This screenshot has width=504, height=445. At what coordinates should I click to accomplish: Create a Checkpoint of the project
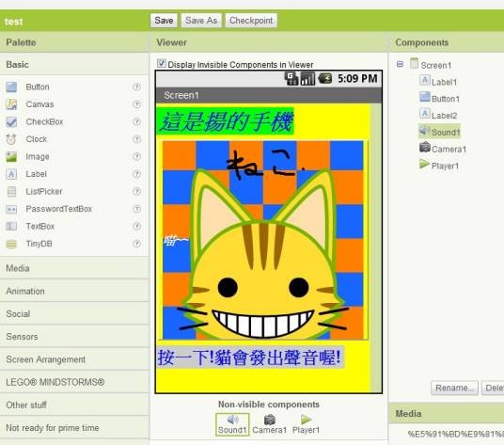pyautogui.click(x=251, y=21)
